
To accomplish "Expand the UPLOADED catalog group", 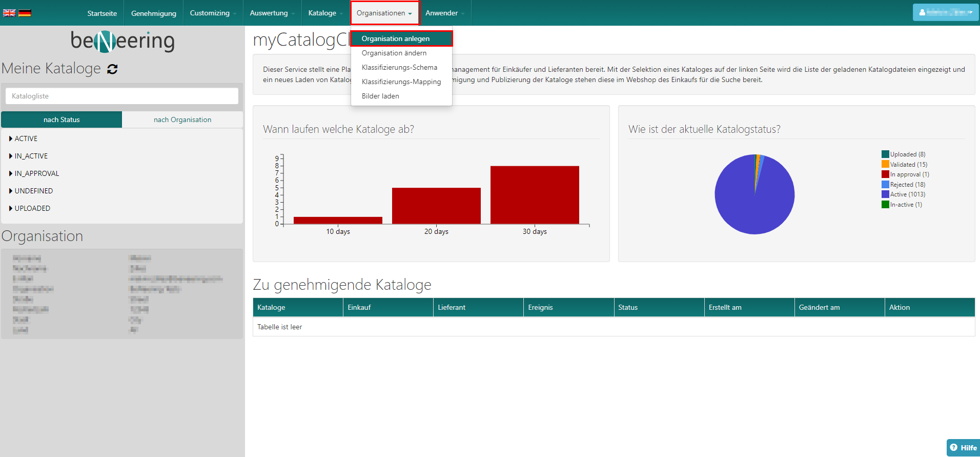I will [32, 208].
